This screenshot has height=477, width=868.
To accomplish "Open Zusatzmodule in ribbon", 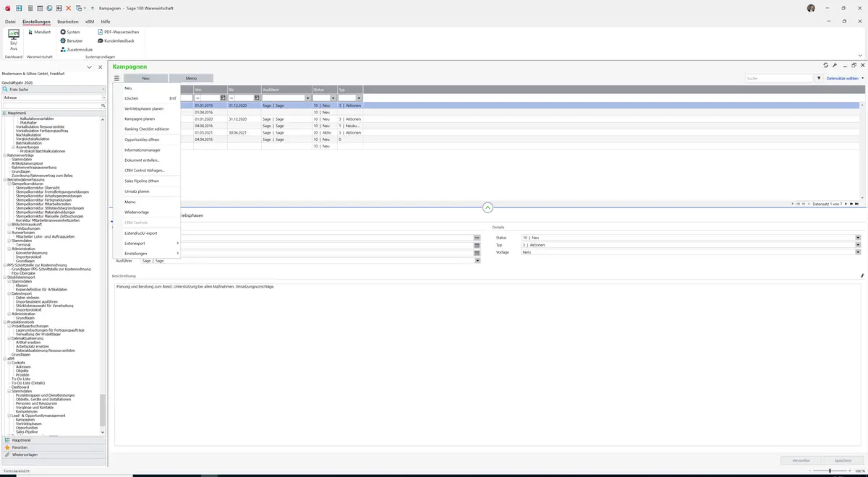I will point(76,49).
